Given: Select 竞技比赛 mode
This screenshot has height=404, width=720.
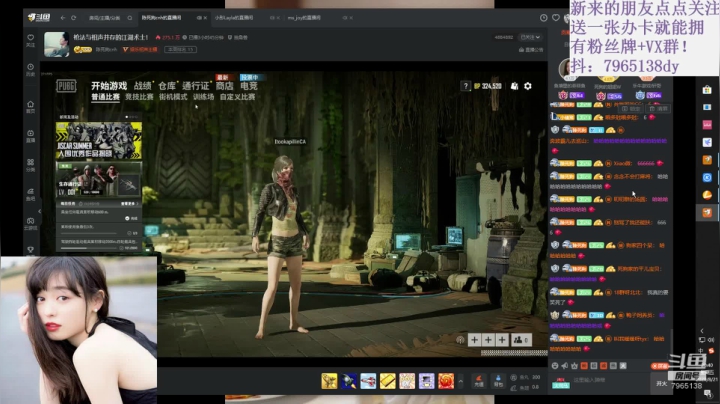Looking at the screenshot, I should pyautogui.click(x=139, y=97).
